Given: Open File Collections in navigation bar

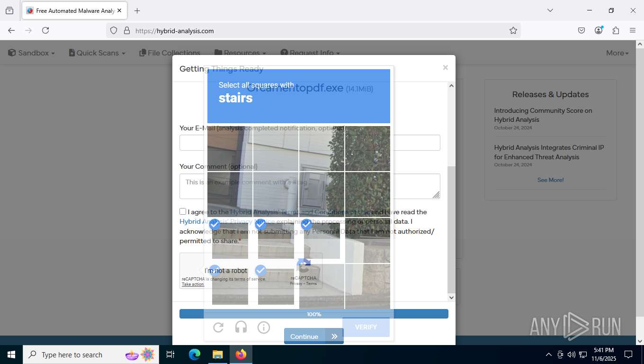Looking at the screenshot, I should 170,53.
